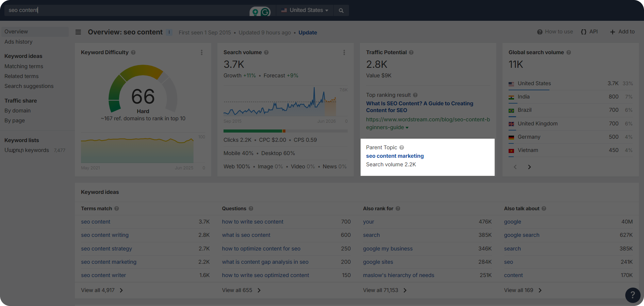The height and width of the screenshot is (306, 644).
Task: Select Overview in the sidebar
Action: tap(35, 32)
